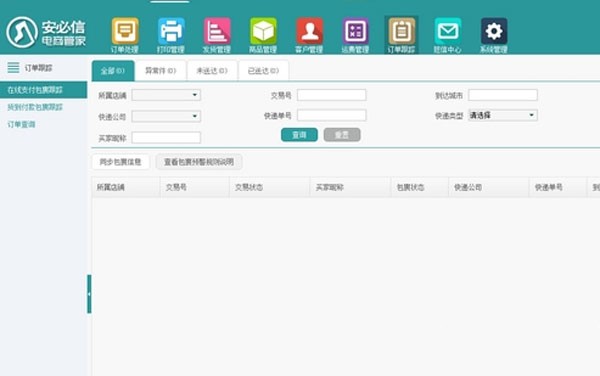This screenshot has height=376, width=600.
Task: Click the 包裹状态 column header
Action: click(419, 187)
